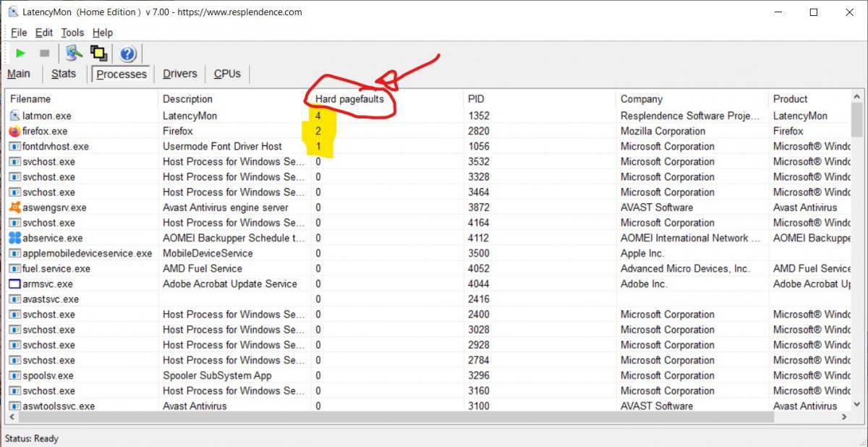Switch to the Main tab
Image resolution: width=868 pixels, height=447 pixels.
click(19, 74)
